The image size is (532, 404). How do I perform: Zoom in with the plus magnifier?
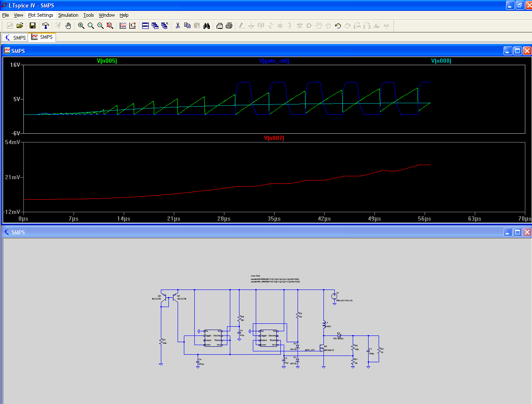(x=81, y=26)
